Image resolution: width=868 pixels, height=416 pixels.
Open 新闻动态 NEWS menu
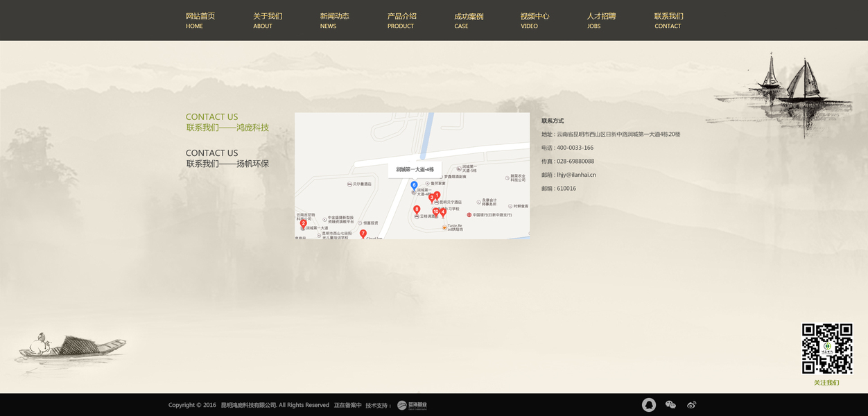335,20
